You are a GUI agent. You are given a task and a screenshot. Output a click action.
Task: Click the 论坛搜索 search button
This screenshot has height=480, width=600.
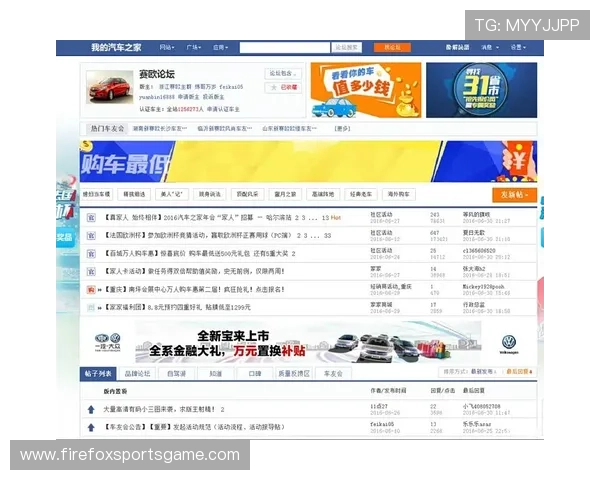(x=346, y=47)
